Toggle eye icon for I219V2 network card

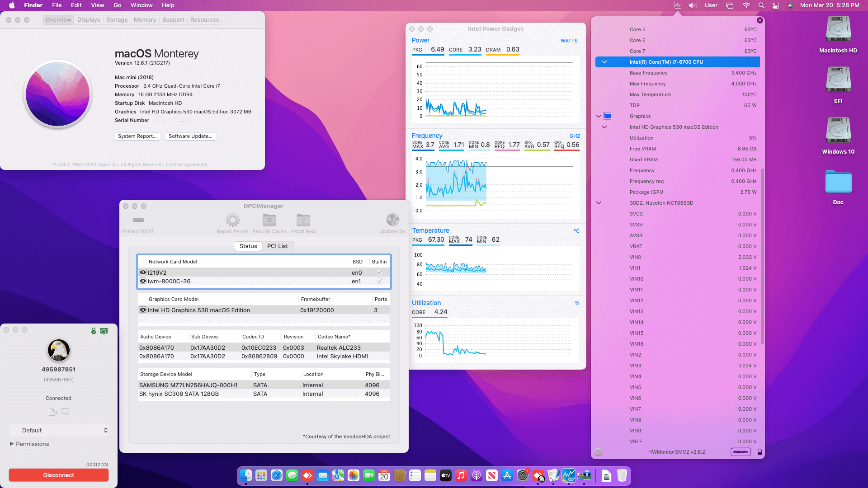[143, 272]
